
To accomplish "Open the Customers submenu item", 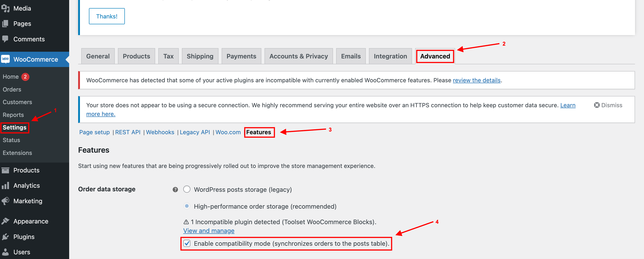I will point(17,102).
